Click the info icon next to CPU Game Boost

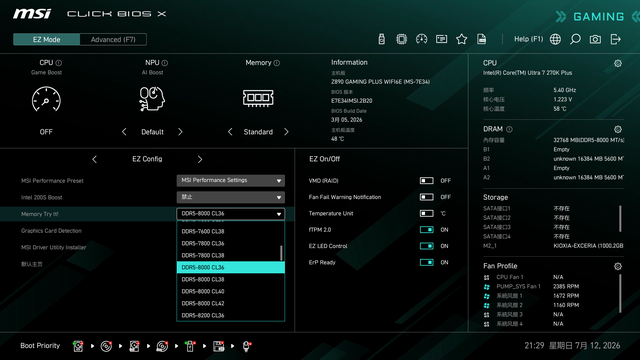[x=59, y=63]
